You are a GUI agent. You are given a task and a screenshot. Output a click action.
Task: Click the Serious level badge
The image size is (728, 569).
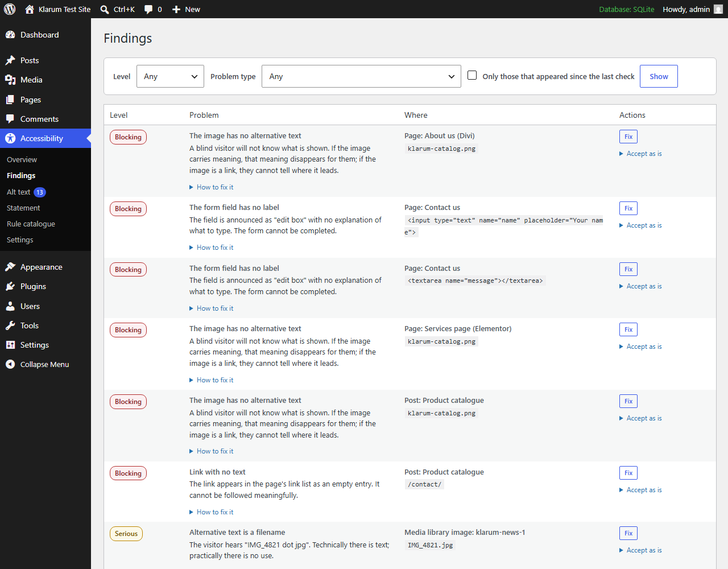tap(126, 534)
